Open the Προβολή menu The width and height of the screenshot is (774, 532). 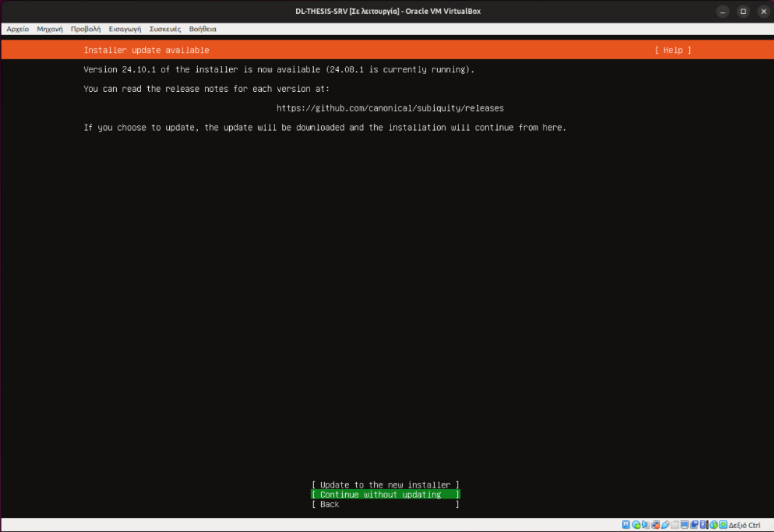[86, 29]
